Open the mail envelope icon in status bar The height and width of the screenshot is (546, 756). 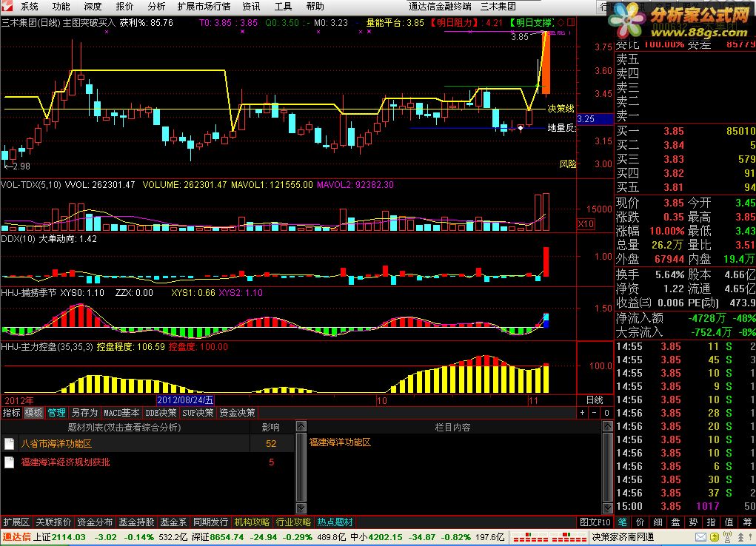700,537
